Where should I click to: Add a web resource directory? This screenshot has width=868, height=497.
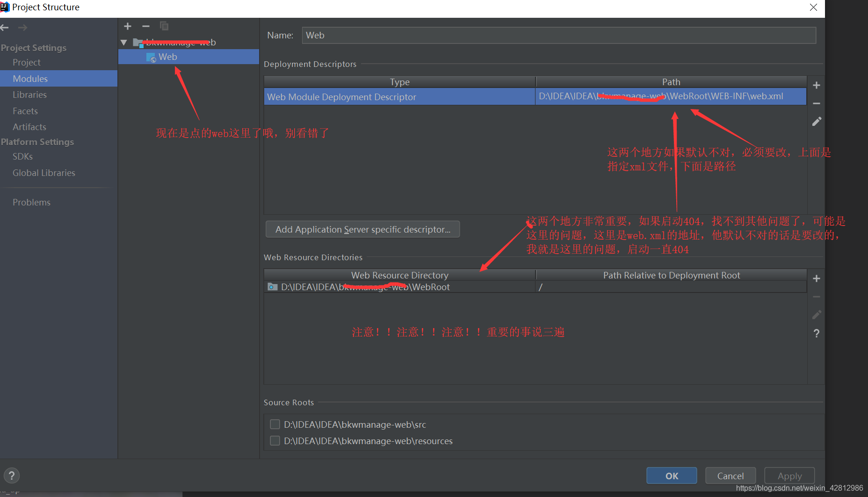pyautogui.click(x=817, y=278)
